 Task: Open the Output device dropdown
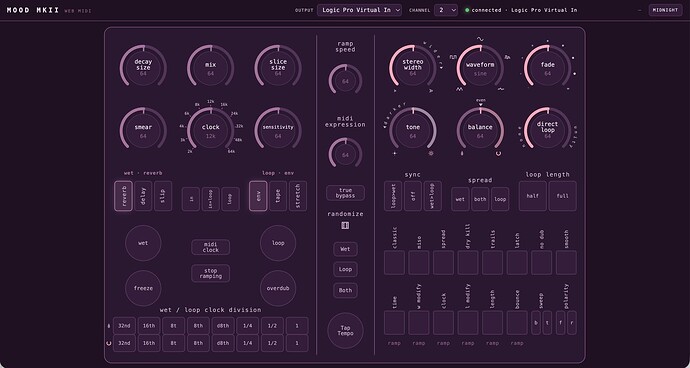tap(359, 10)
